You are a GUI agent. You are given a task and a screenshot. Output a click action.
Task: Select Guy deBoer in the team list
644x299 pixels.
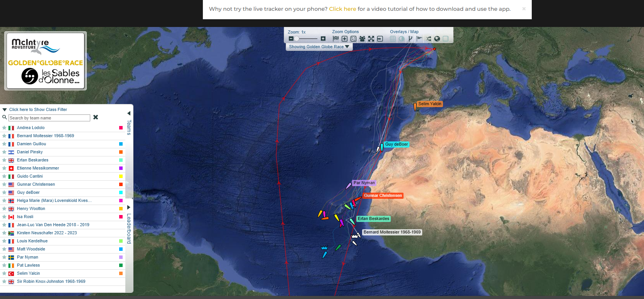click(x=62, y=192)
